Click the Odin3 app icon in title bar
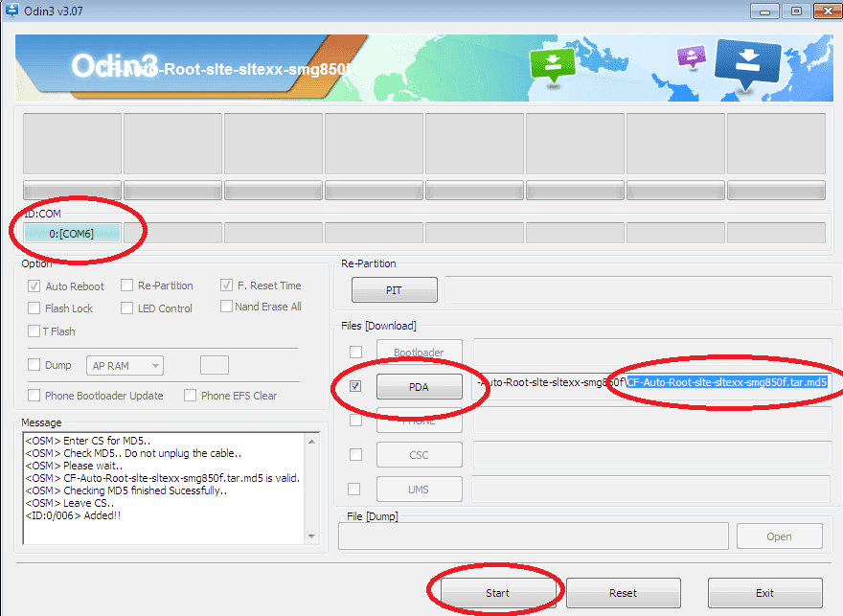This screenshot has height=616, width=843. 11,11
